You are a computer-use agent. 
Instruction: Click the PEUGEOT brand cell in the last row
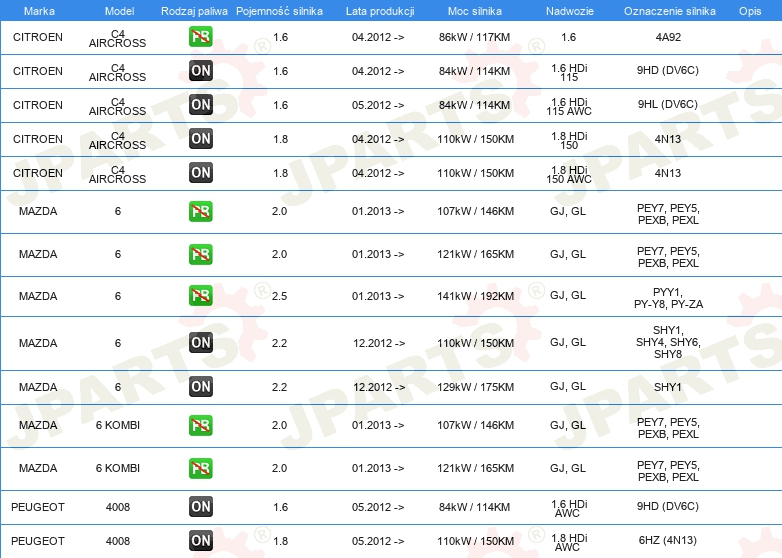[x=38, y=541]
